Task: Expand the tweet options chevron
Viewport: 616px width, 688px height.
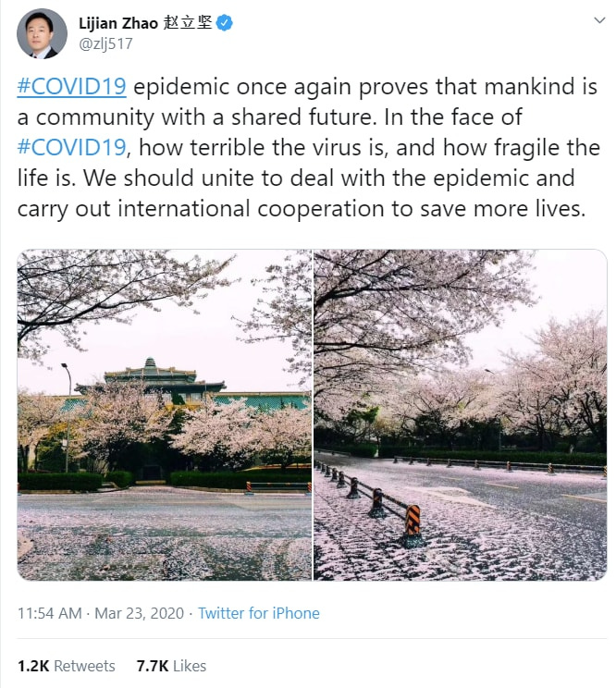Action: (599, 20)
